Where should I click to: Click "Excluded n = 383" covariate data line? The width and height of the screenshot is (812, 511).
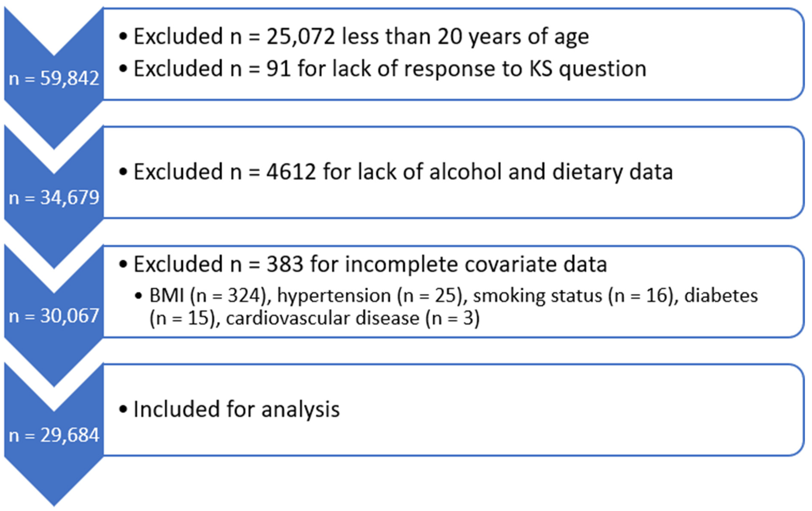click(x=370, y=264)
